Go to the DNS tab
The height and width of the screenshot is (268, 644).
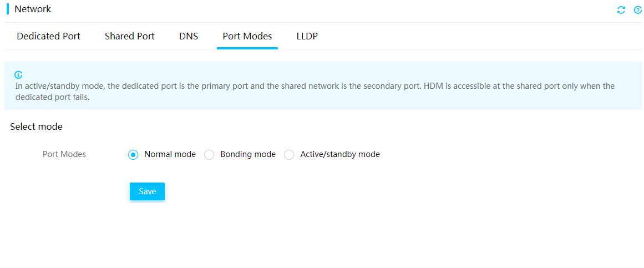point(189,36)
